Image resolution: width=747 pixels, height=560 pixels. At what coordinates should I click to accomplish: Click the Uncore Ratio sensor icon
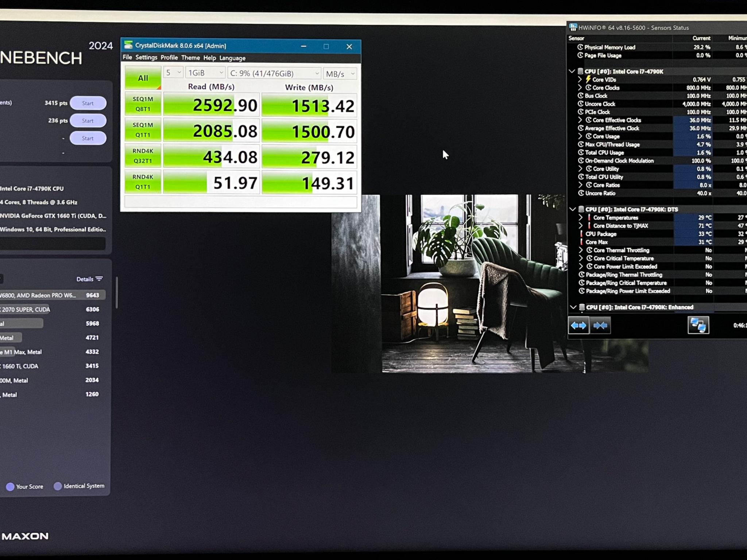[581, 193]
